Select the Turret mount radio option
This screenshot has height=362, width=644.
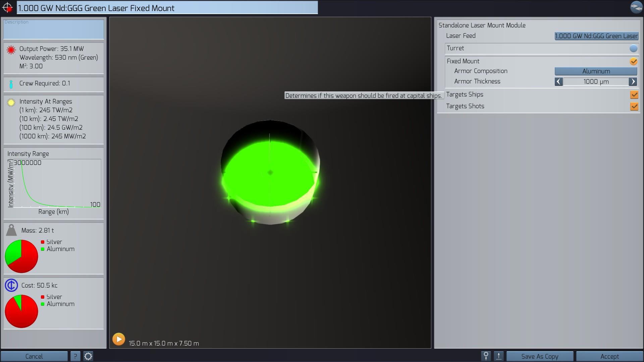click(633, 49)
